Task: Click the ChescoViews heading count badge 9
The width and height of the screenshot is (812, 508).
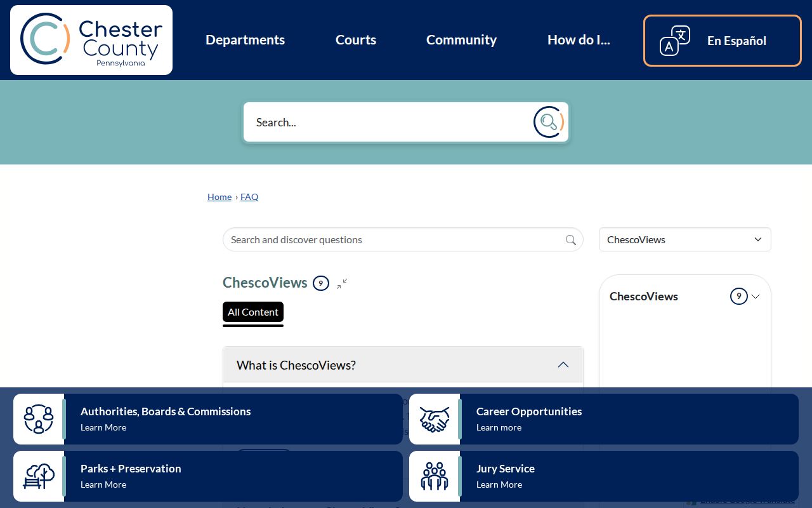Action: [x=321, y=283]
